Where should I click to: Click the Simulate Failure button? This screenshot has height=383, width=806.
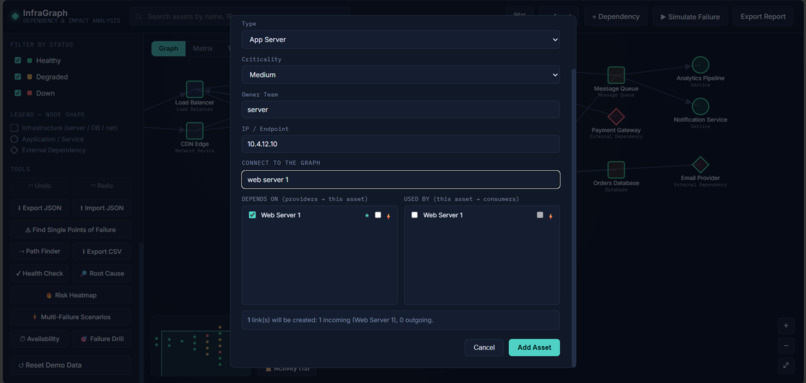click(690, 16)
